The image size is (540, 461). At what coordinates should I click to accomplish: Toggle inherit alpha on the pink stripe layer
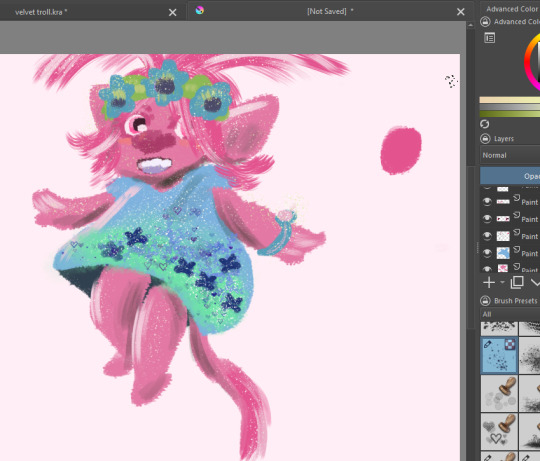click(517, 198)
